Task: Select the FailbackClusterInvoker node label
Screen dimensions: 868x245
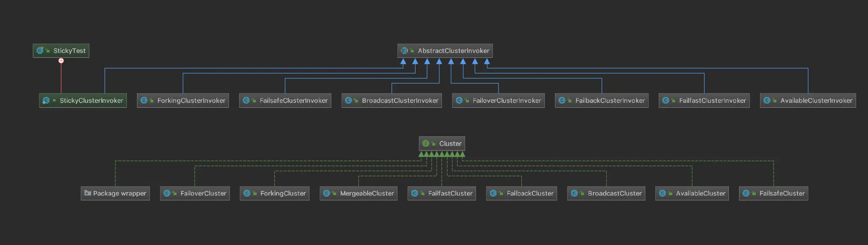Action: click(x=610, y=101)
